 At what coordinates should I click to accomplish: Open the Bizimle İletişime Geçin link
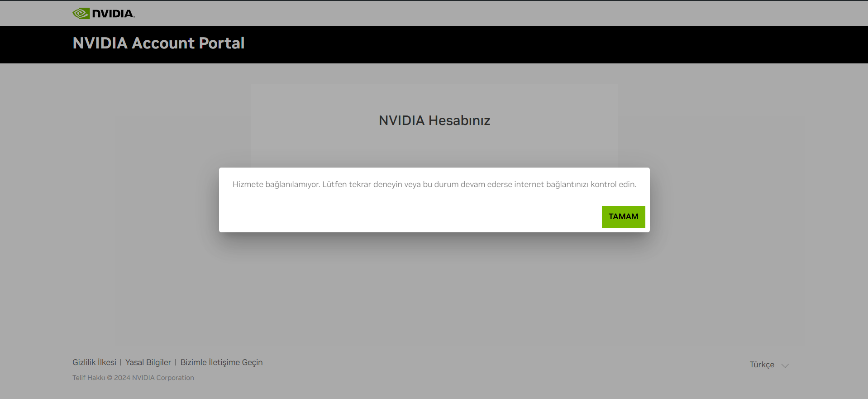pyautogui.click(x=221, y=362)
